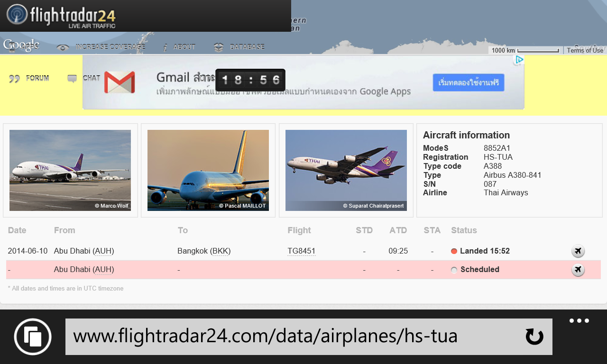Click the blue Thai-text button in the Gmail ad

[469, 82]
